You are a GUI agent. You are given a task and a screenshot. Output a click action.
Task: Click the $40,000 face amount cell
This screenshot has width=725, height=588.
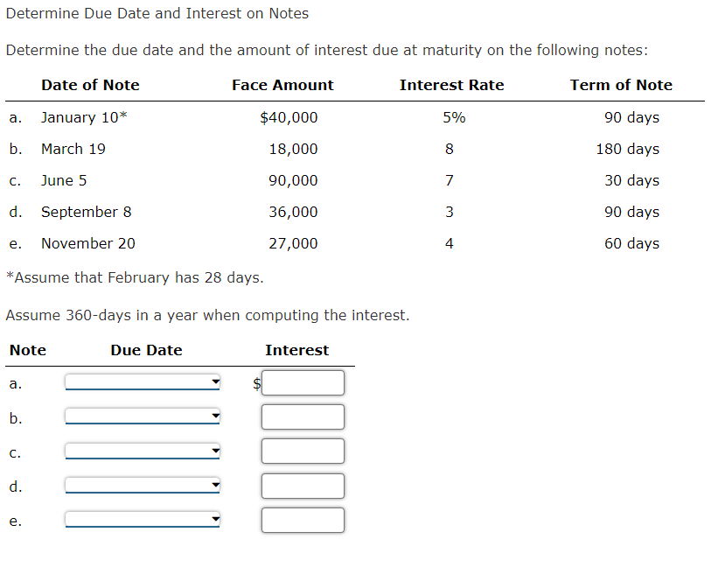pyautogui.click(x=289, y=117)
